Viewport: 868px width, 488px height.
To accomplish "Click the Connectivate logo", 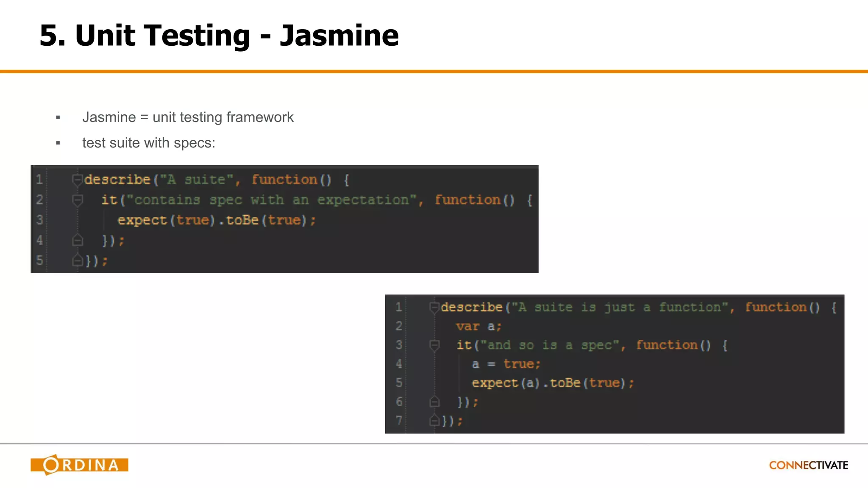I will [x=808, y=465].
